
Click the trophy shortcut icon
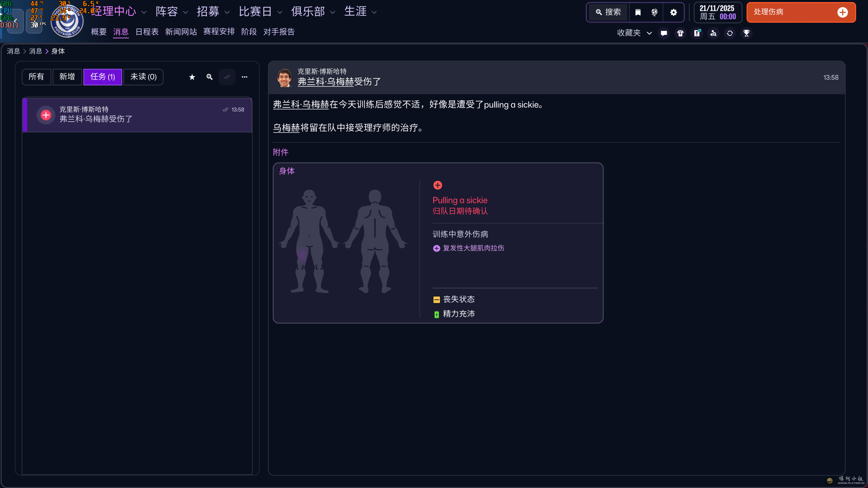[x=746, y=33]
